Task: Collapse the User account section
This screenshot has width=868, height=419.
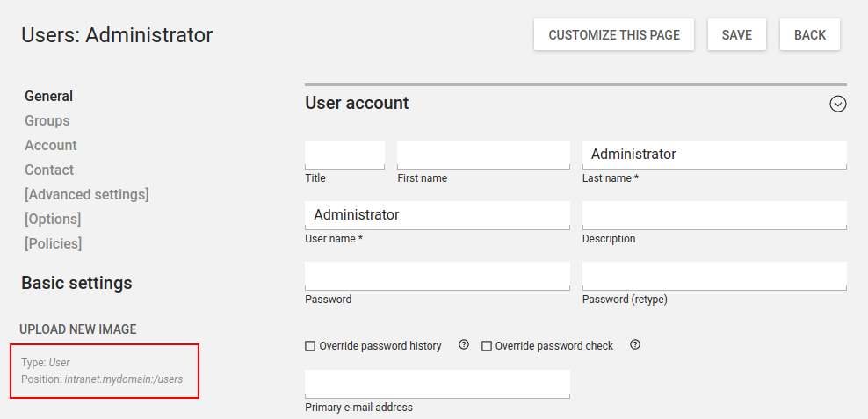Action: click(837, 104)
